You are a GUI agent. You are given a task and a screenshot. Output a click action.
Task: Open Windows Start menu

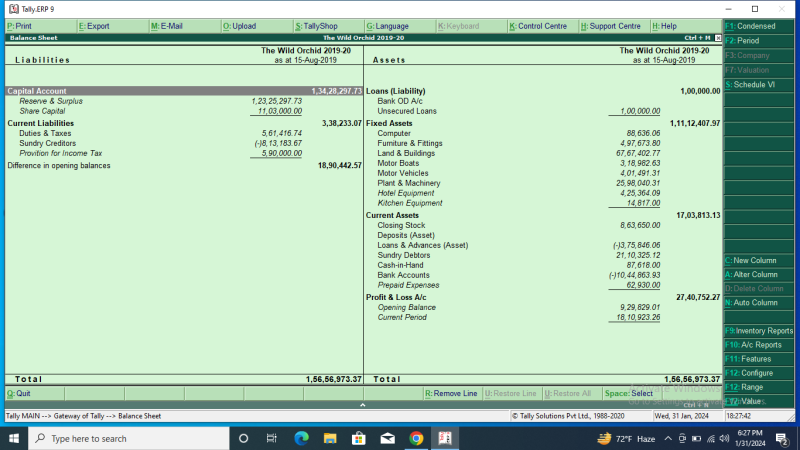click(14, 438)
